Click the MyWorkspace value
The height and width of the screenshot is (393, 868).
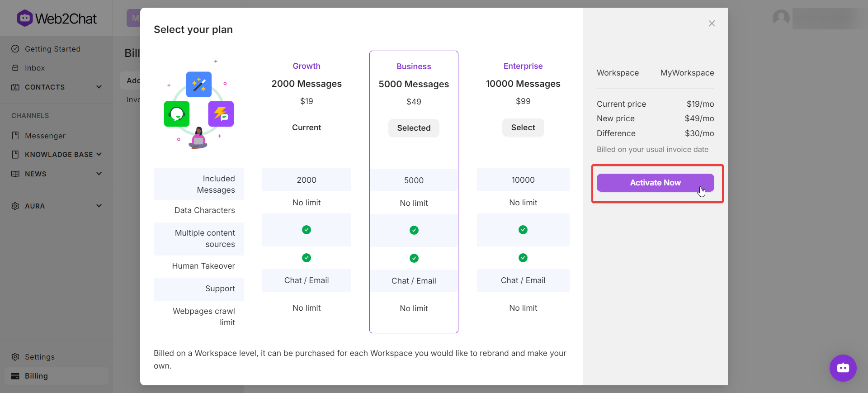click(x=687, y=73)
